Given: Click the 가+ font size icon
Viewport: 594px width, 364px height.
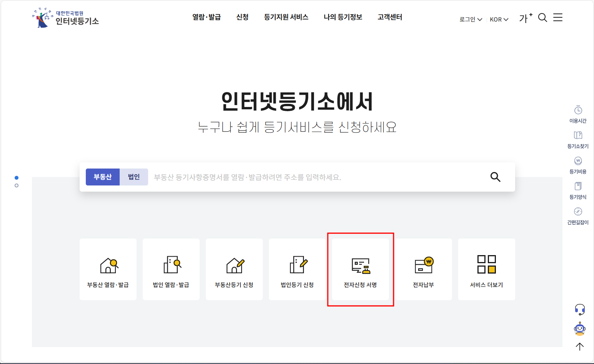Looking at the screenshot, I should click(526, 18).
